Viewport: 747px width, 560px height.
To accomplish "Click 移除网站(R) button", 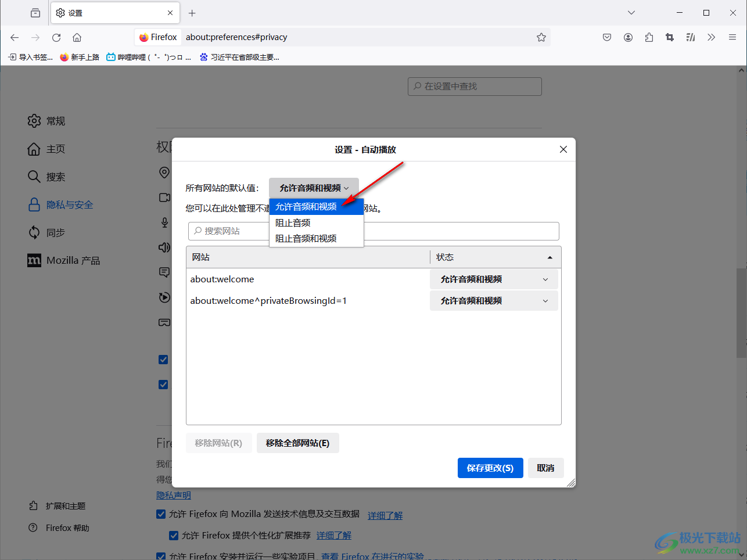I will 218,443.
